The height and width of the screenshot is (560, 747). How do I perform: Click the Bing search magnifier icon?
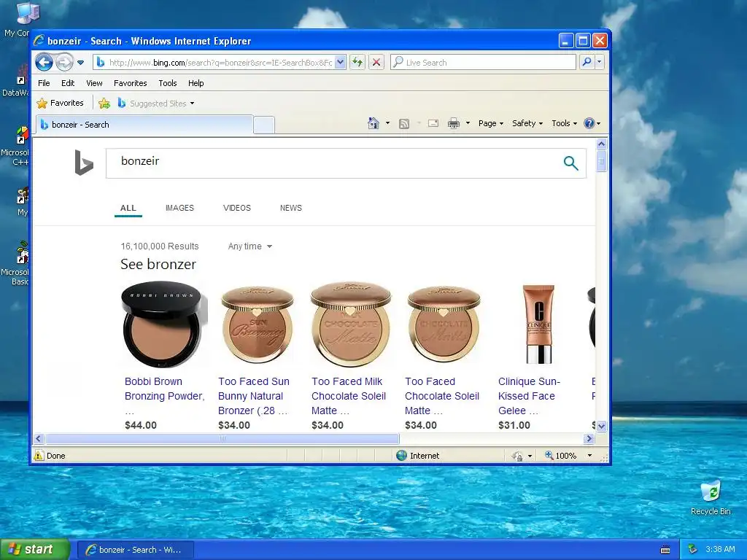pyautogui.click(x=570, y=163)
